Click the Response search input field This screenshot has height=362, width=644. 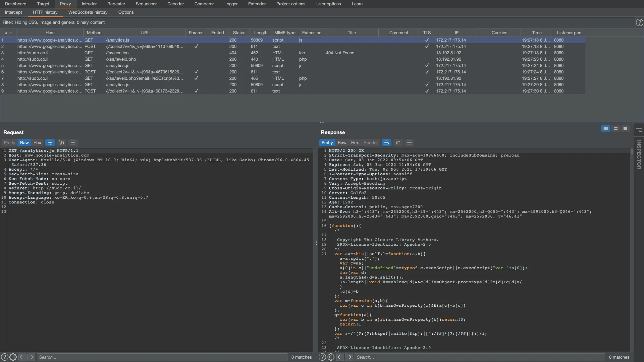[480, 357]
